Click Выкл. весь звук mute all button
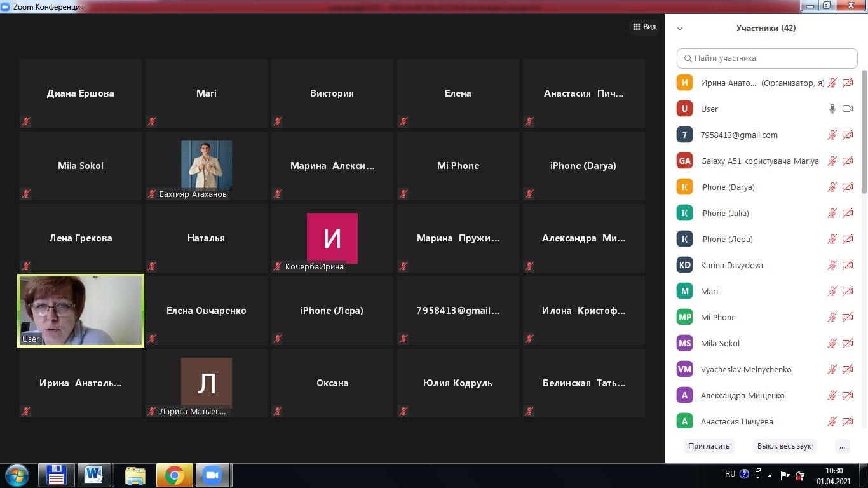The height and width of the screenshot is (488, 868). [x=784, y=446]
